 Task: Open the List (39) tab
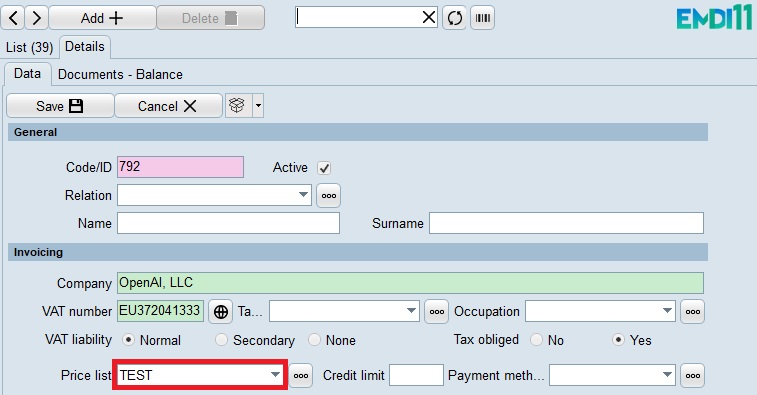[29, 47]
